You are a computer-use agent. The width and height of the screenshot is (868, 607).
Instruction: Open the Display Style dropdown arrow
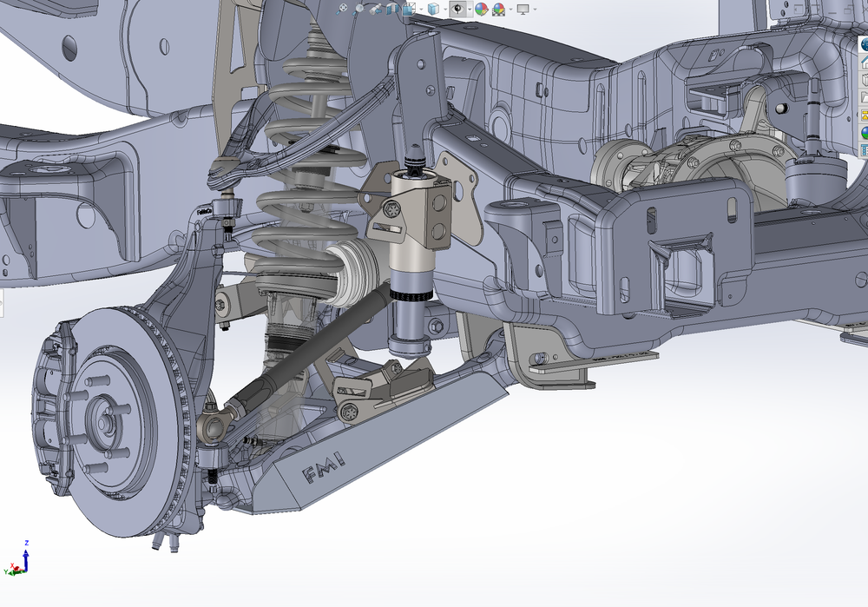coord(444,10)
